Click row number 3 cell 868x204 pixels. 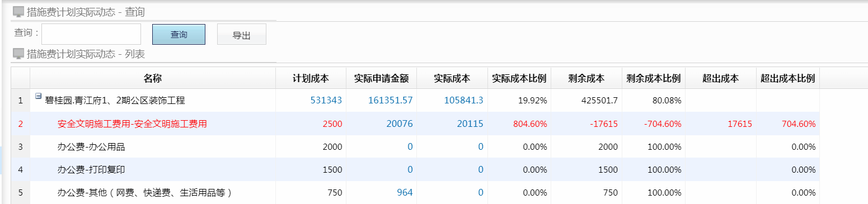tap(21, 147)
